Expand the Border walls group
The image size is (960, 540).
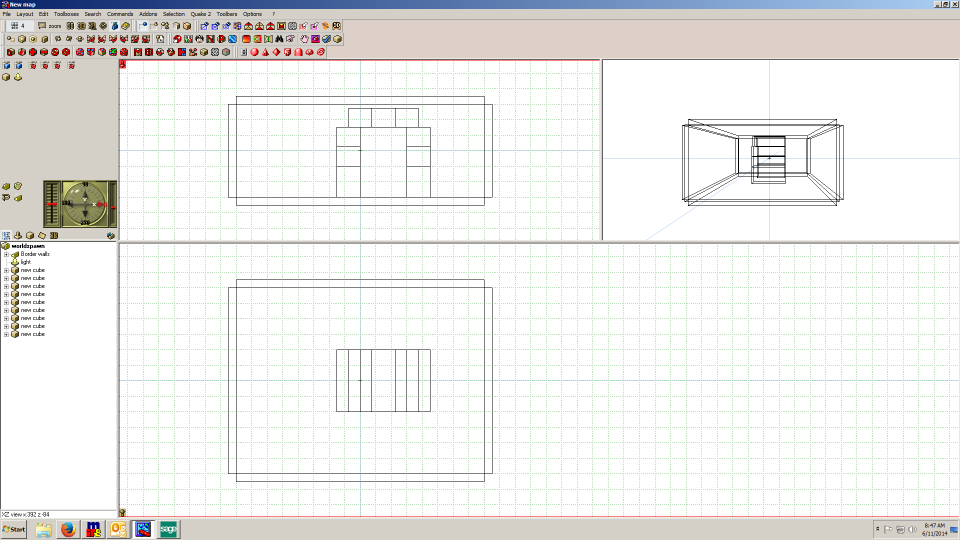[x=6, y=254]
